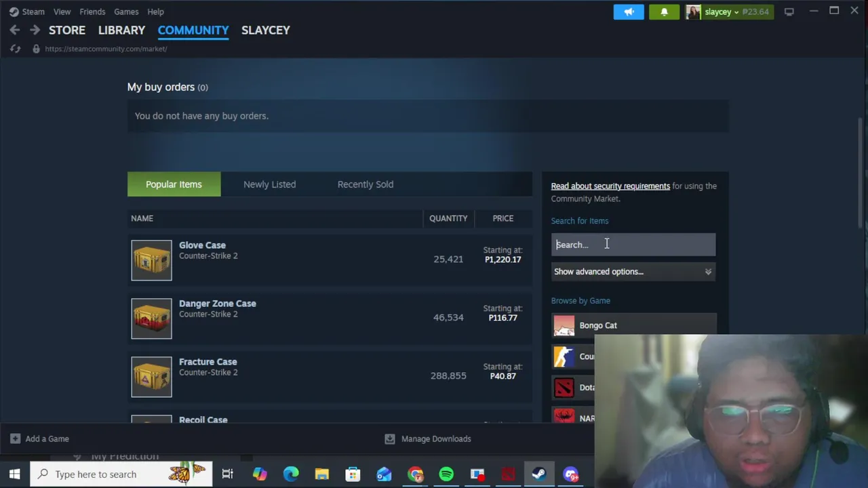Image resolution: width=868 pixels, height=488 pixels.
Task: Open the Help menu
Action: (155, 12)
